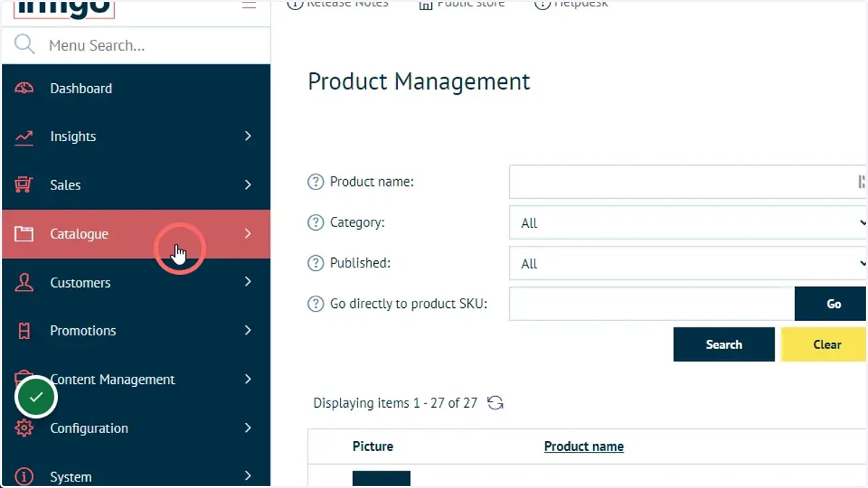Click the Sales cart icon
Screen dimensions: 868x488
(x=24, y=185)
